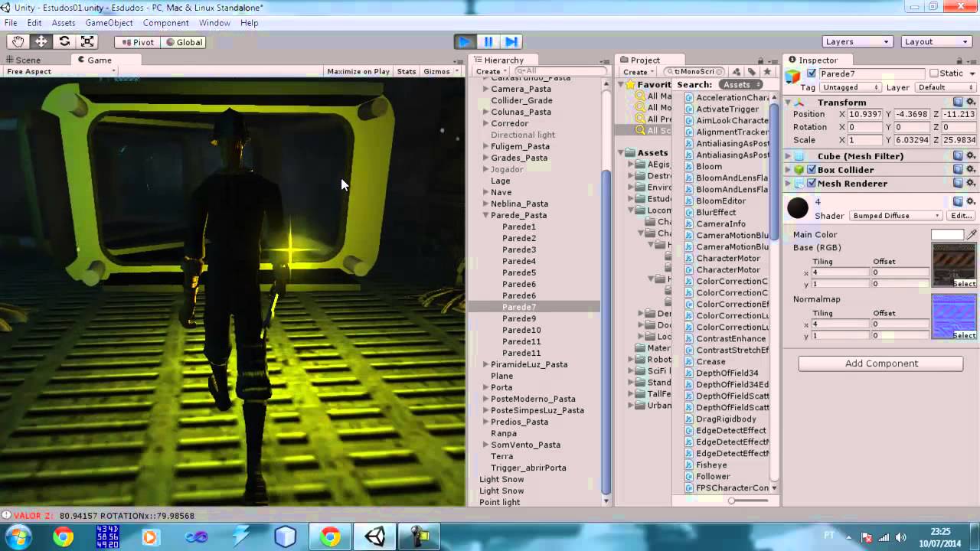This screenshot has width=980, height=551.
Task: Collapse the Parede_Pasta hierarchy item
Action: click(x=485, y=216)
